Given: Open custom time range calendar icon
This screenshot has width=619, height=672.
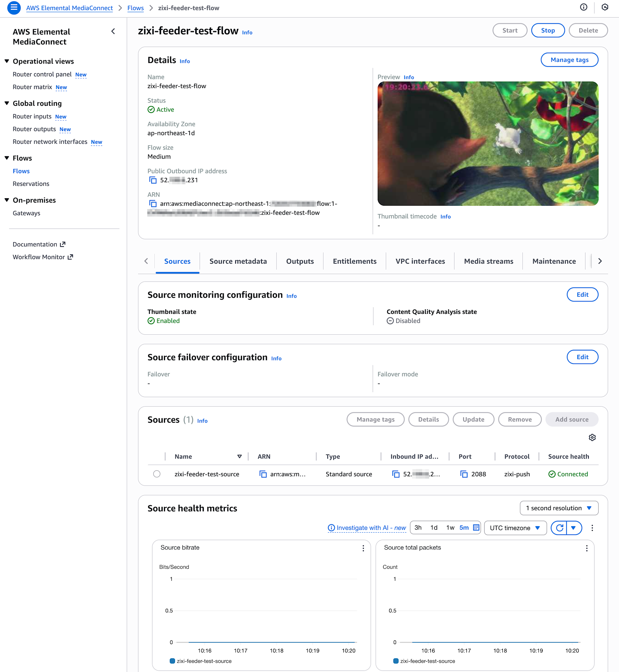Looking at the screenshot, I should click(x=476, y=528).
